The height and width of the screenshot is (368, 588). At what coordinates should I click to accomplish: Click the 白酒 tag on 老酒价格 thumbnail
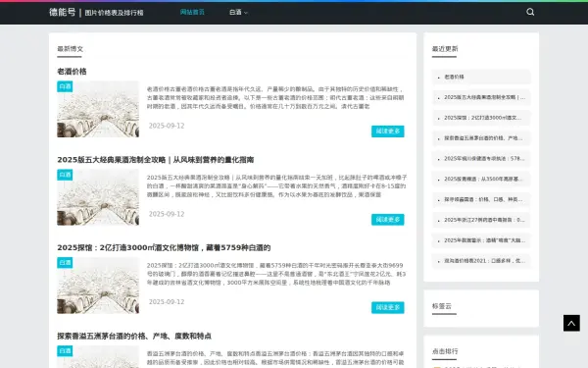click(65, 86)
